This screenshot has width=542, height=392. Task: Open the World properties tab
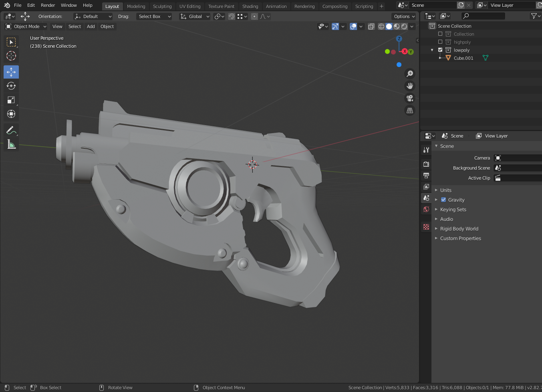click(426, 209)
